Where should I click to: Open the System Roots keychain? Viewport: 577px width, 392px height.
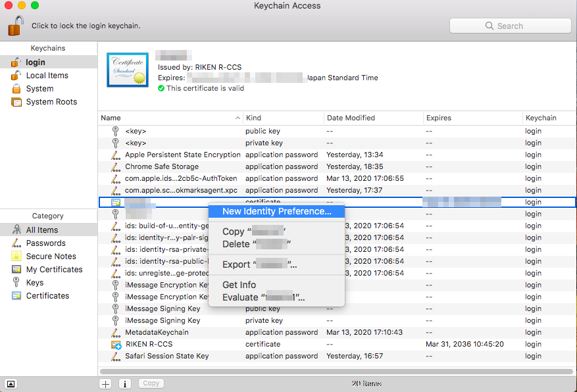point(51,101)
